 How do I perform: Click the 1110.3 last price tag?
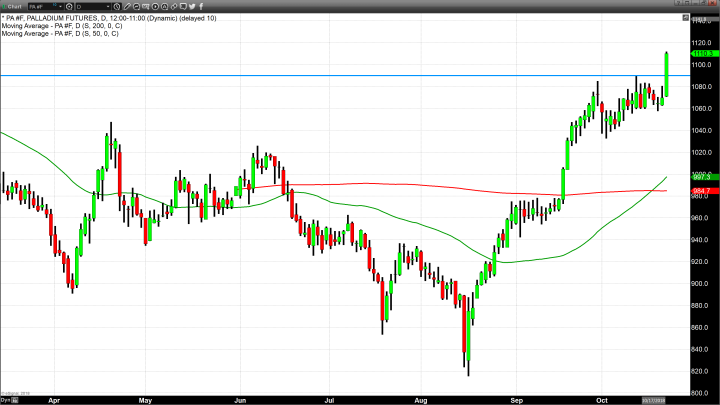704,54
